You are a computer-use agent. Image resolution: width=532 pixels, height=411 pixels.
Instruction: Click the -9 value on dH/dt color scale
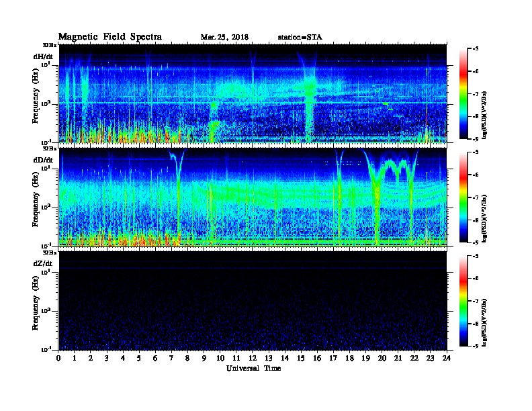pyautogui.click(x=476, y=139)
